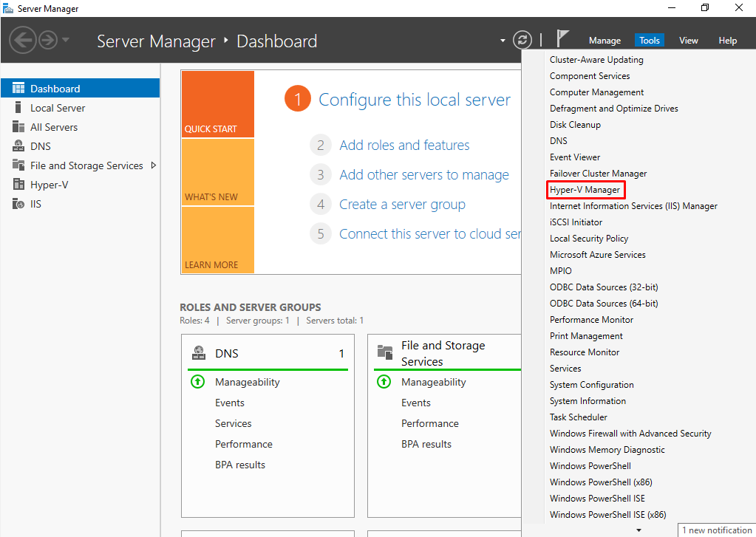The image size is (756, 537).
Task: Select the QUICK START tile
Action: 218,104
